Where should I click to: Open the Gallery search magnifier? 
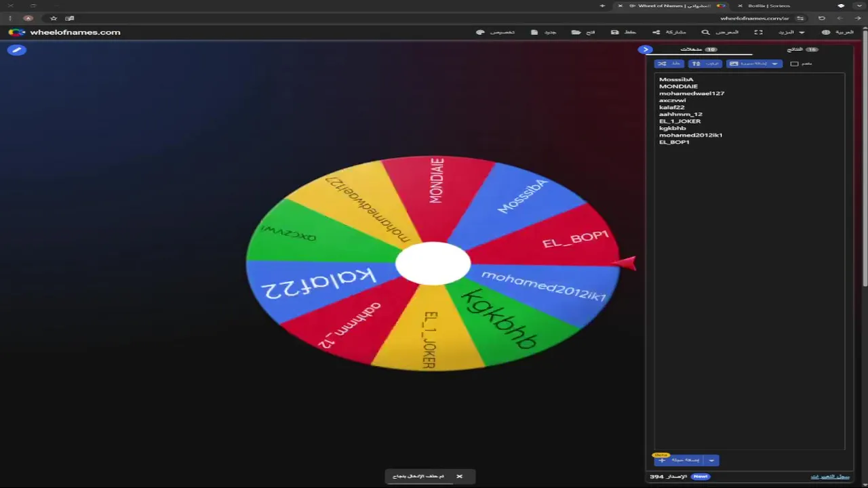coord(720,32)
